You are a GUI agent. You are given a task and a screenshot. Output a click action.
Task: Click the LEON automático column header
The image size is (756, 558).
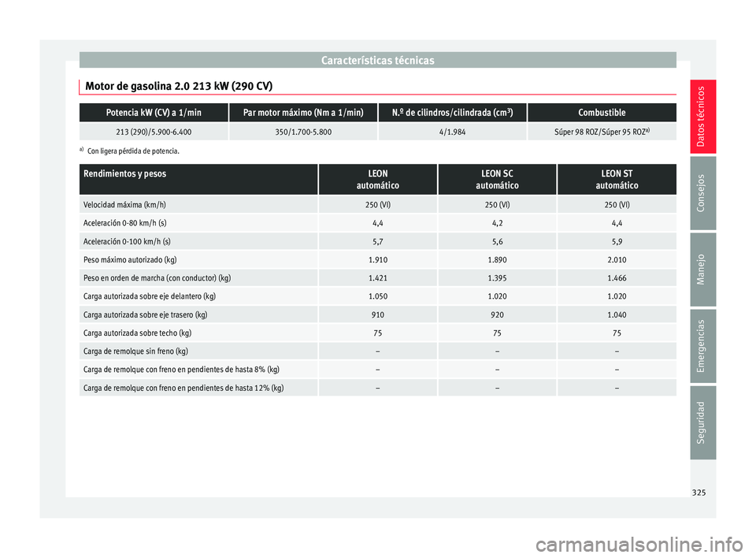pyautogui.click(x=378, y=180)
